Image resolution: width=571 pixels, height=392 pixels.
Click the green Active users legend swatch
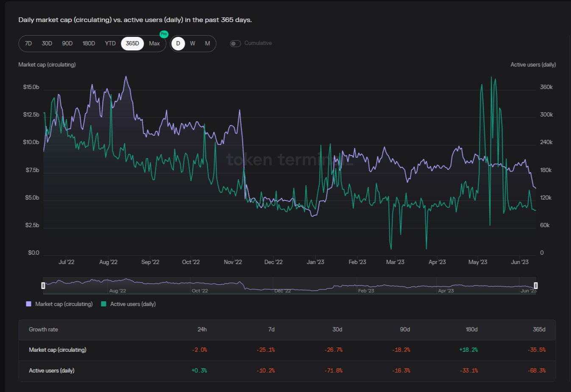tap(103, 304)
